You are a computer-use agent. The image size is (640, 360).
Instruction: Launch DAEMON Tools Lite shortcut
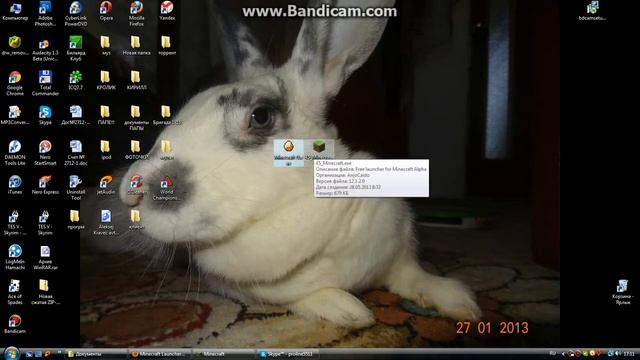pos(15,153)
